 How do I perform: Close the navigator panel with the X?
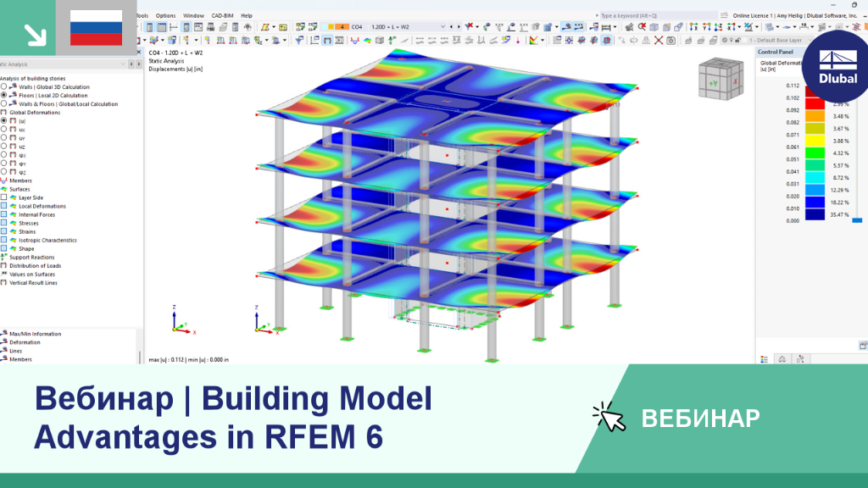tap(139, 53)
